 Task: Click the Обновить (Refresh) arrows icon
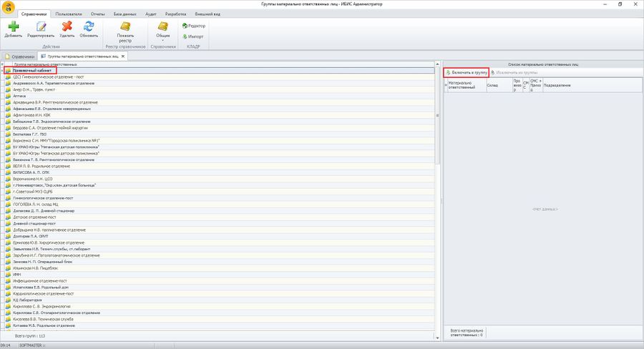click(89, 27)
